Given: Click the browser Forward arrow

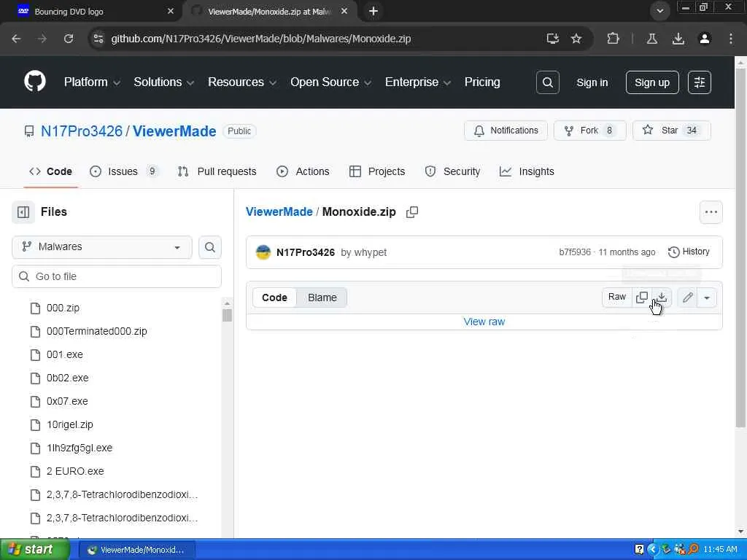Looking at the screenshot, I should click(42, 39).
